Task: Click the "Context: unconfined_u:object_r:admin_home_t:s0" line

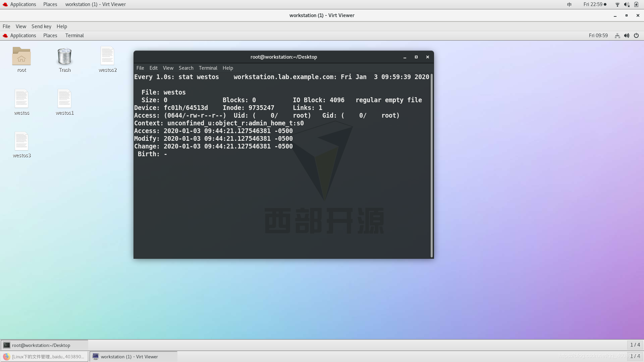Action: tap(219, 123)
